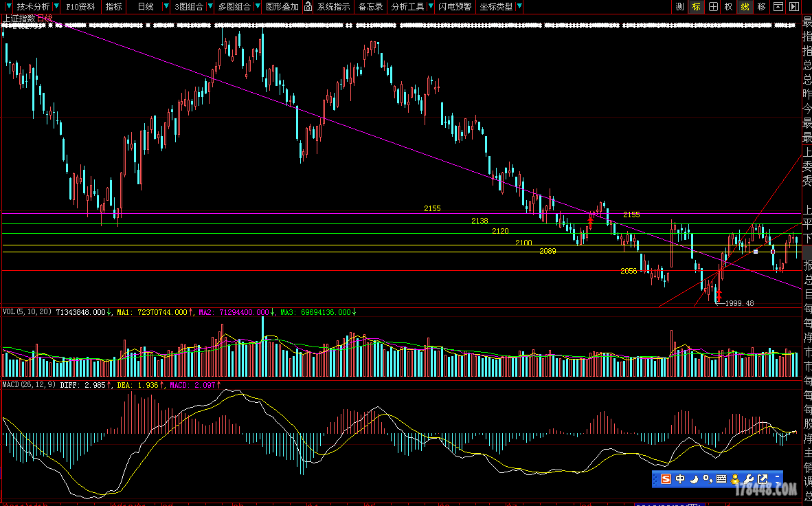The image size is (812, 506).
Task: Toggle the highlighted 标 marker button
Action: pyautogui.click(x=696, y=7)
